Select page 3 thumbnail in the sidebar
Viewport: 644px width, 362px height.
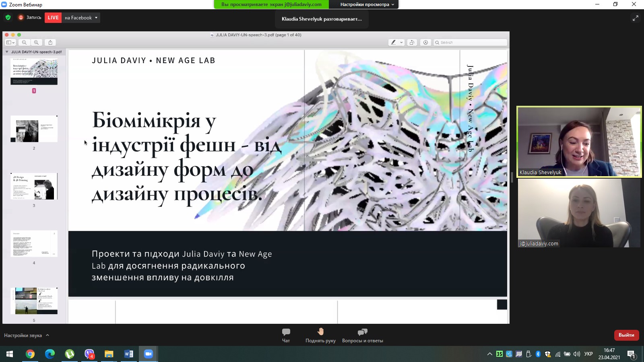pyautogui.click(x=34, y=186)
